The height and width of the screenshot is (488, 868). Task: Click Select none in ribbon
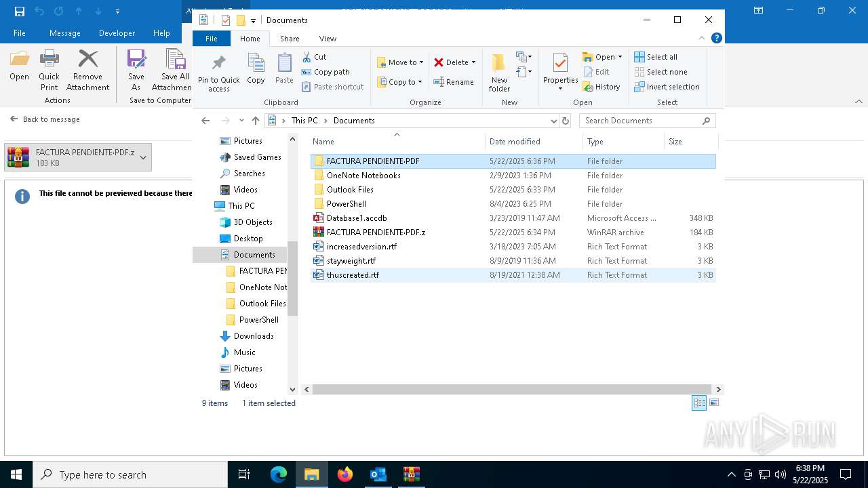tap(661, 72)
